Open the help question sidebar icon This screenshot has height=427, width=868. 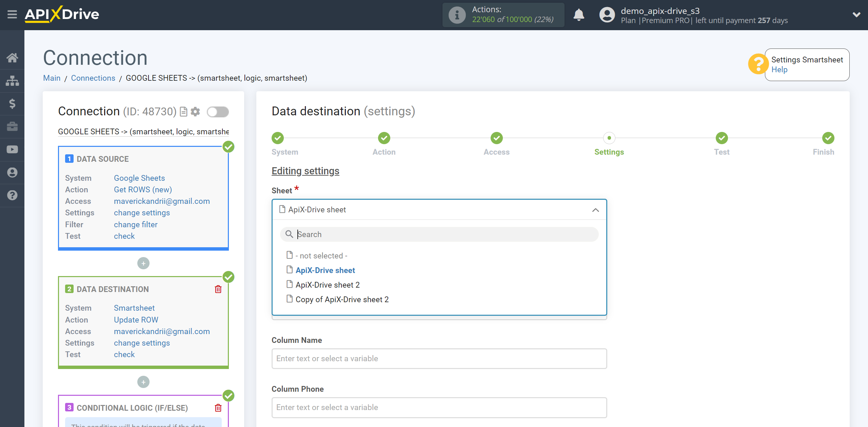pyautogui.click(x=12, y=195)
